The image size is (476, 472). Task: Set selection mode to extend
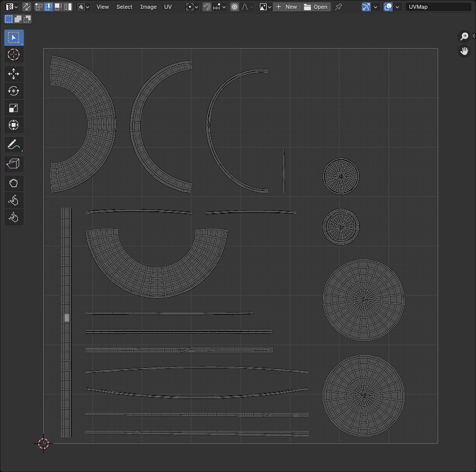click(18, 19)
